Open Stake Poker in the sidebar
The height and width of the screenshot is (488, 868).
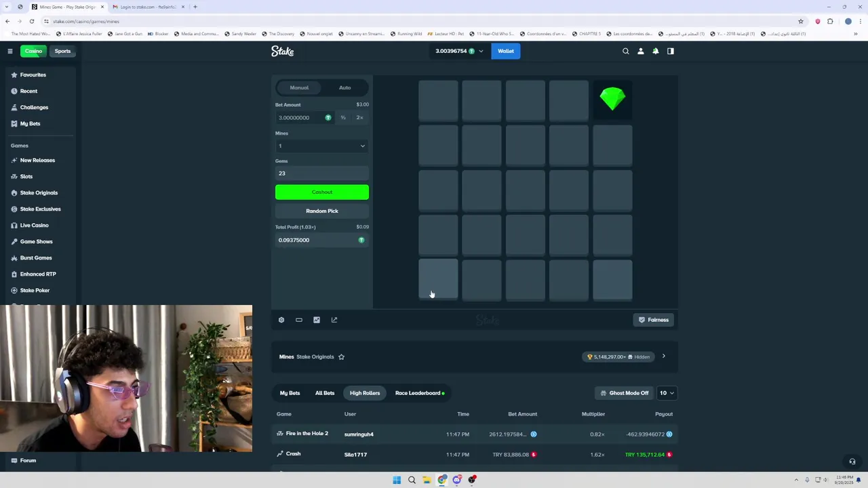[x=35, y=290]
